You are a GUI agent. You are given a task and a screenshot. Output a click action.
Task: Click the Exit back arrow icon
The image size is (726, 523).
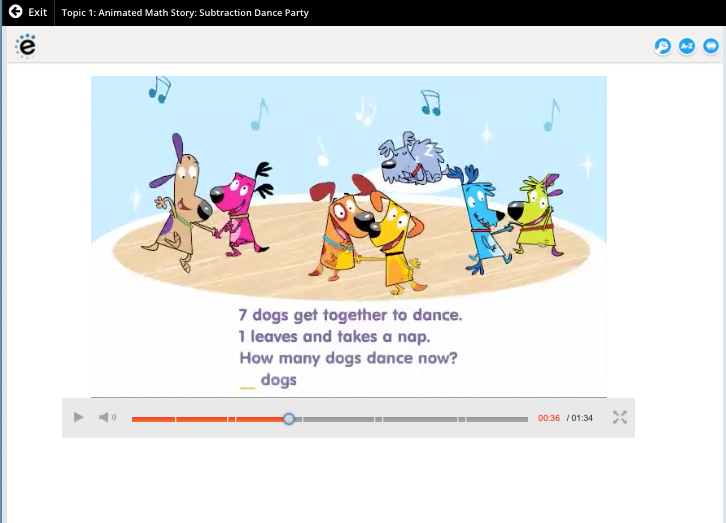click(x=15, y=12)
